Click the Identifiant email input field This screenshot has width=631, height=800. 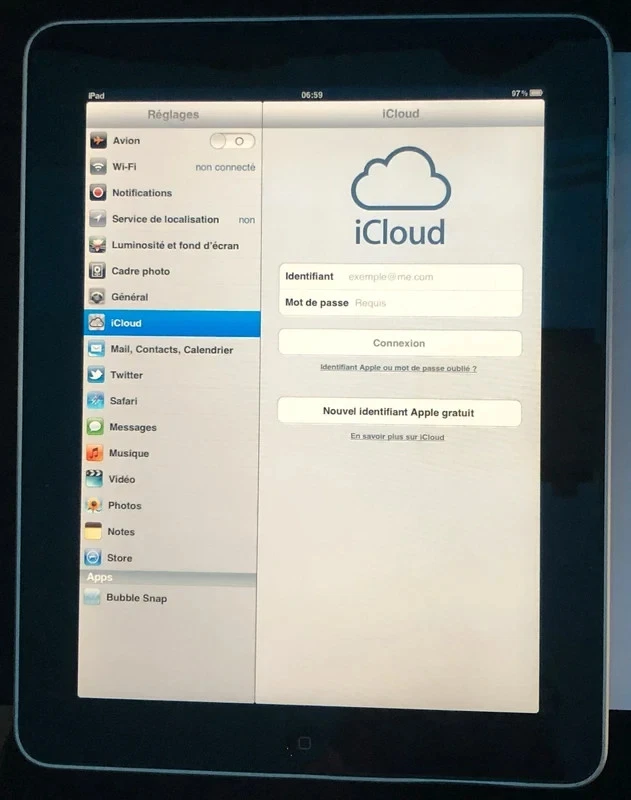[x=400, y=277]
